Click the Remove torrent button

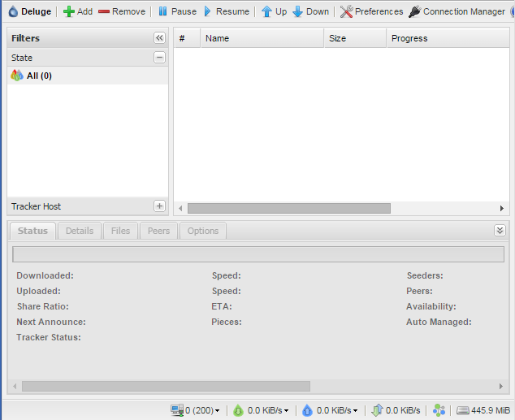pyautogui.click(x=122, y=11)
